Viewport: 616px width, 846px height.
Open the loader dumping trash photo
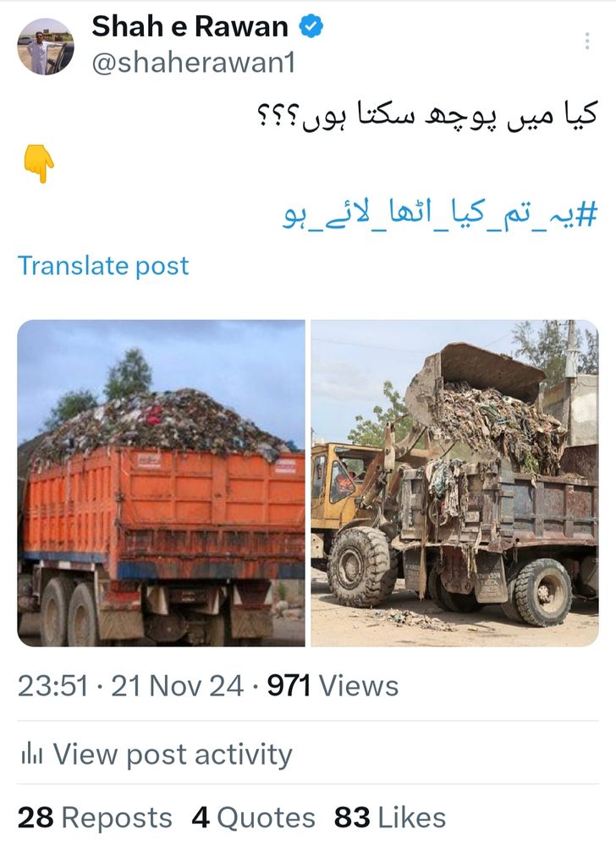point(454,483)
